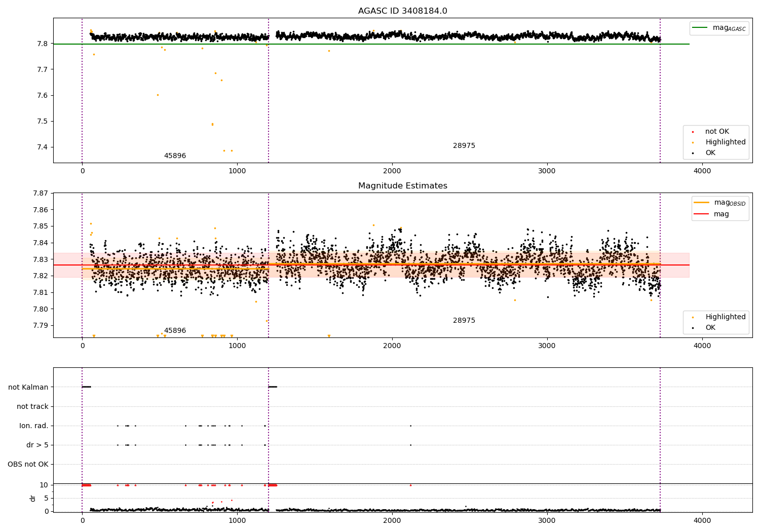The image size is (760, 532).
Task: Click the 'OBS not OK' row label
Action: point(28,465)
